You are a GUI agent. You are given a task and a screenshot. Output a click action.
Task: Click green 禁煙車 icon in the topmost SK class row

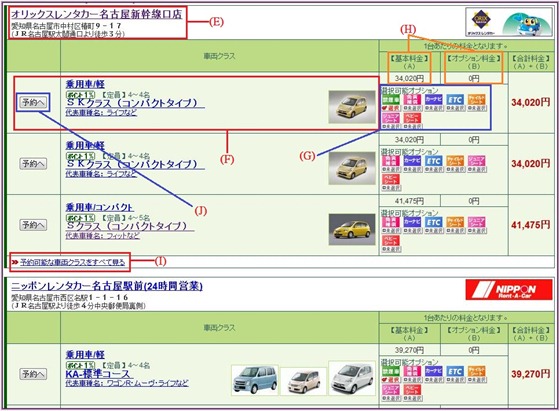(x=391, y=99)
